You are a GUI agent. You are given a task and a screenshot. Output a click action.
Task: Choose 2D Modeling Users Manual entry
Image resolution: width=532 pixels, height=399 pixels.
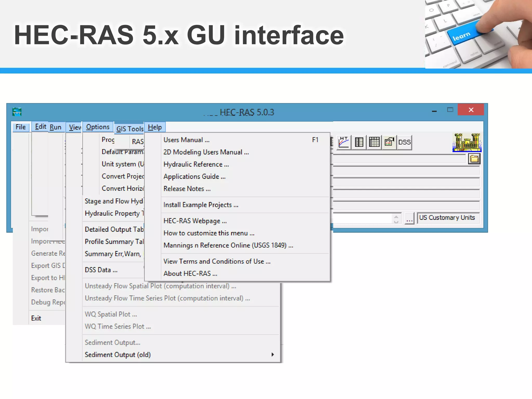click(206, 152)
